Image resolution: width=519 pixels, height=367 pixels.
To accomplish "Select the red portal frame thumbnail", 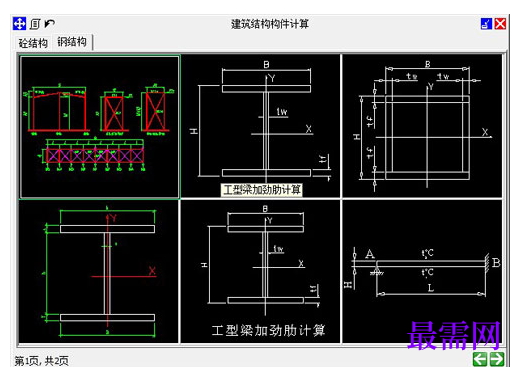I will (99, 127).
